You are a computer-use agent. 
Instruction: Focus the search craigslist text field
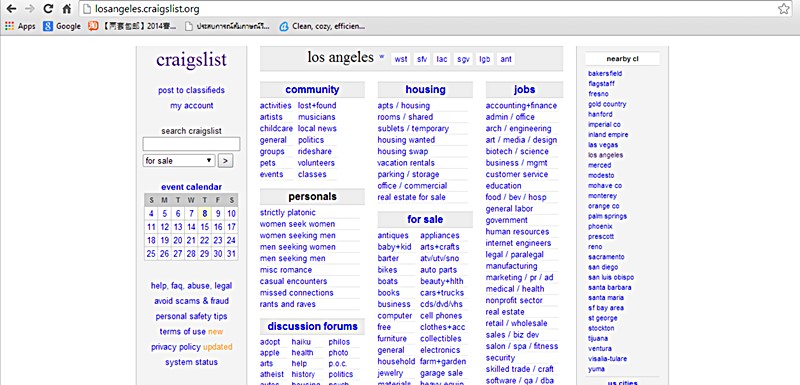point(191,144)
